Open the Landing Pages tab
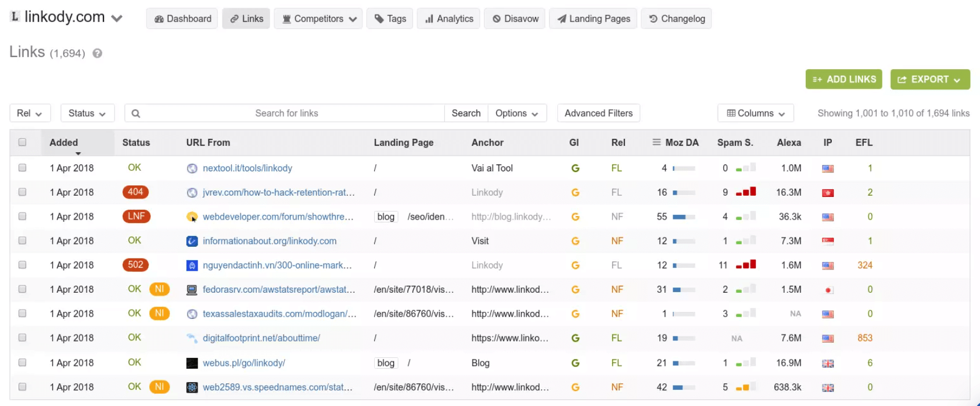The image size is (980, 406). [x=593, y=19]
